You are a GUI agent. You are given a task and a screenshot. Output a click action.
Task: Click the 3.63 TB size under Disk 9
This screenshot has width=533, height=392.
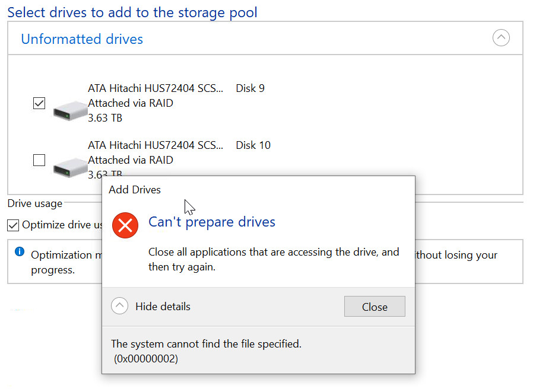[x=105, y=117]
